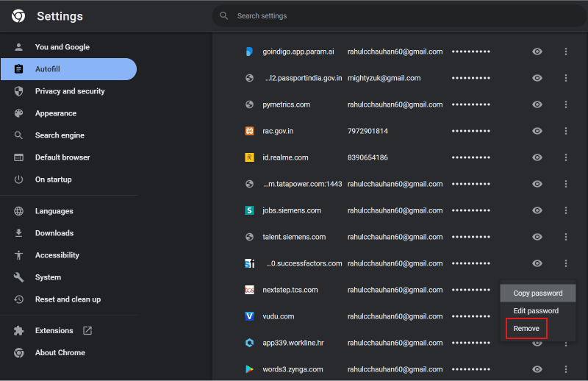Open Privacy and security settings
Screen dimensions: 588x381
coord(69,91)
